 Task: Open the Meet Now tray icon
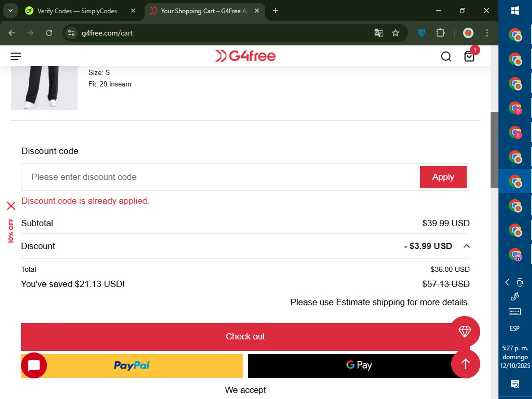tap(520, 282)
